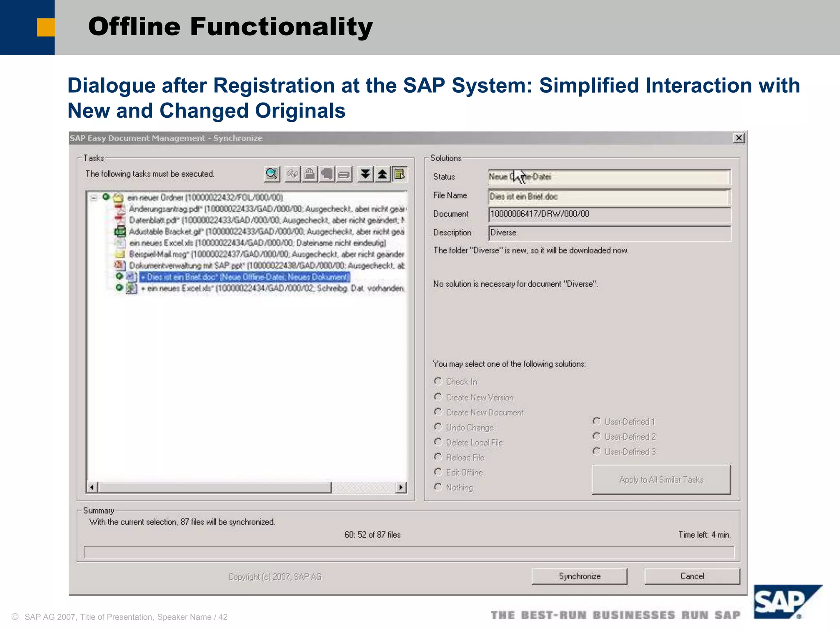Viewport: 840px width, 630px height.
Task: Click text 'Time left: 4 min.'
Action: pyautogui.click(x=705, y=535)
